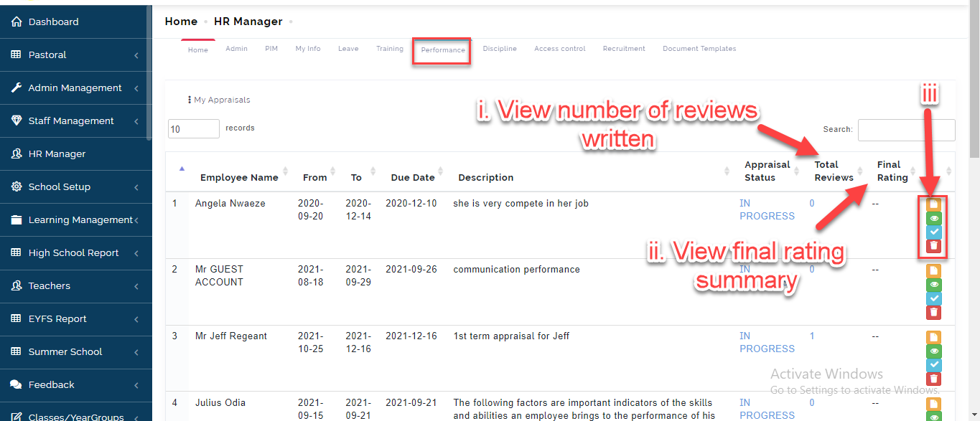Viewport: 980px width, 421px height.
Task: Sort table by Appraisal Status column
Action: pos(767,171)
